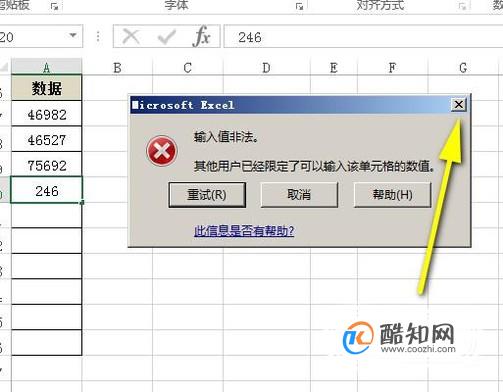Image resolution: width=503 pixels, height=392 pixels.
Task: Open the Alignment group dialog launcher
Action: click(462, 6)
